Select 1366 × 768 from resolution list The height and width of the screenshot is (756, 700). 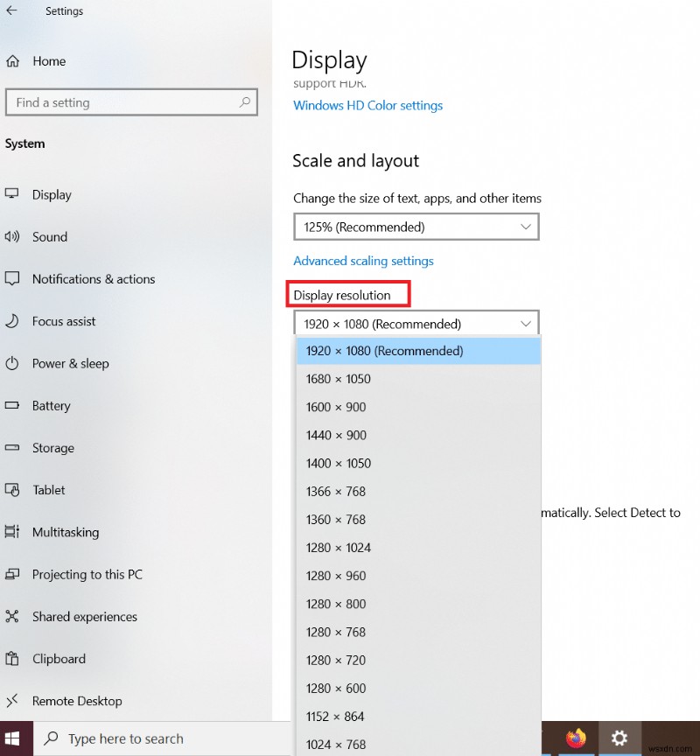(x=336, y=492)
